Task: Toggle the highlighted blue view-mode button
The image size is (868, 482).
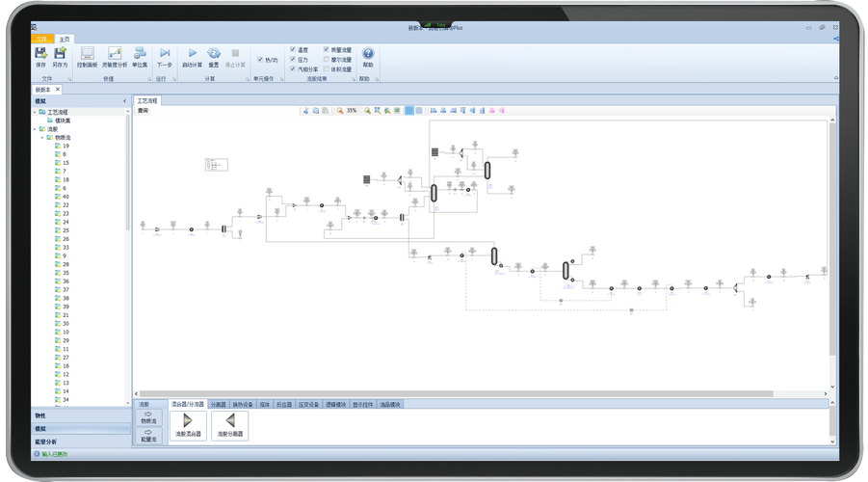Action: [409, 111]
